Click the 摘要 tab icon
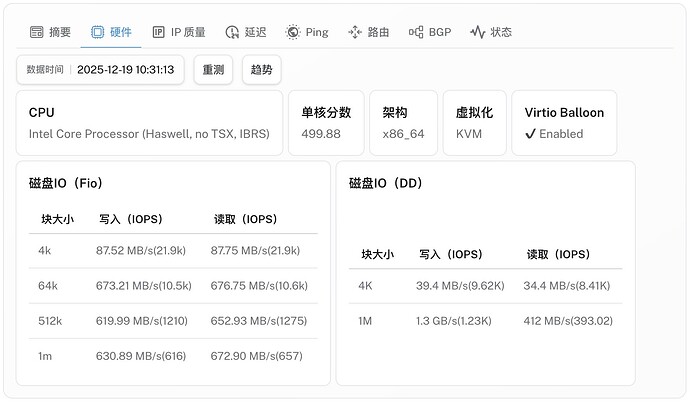The height and width of the screenshot is (403, 690). click(x=37, y=32)
